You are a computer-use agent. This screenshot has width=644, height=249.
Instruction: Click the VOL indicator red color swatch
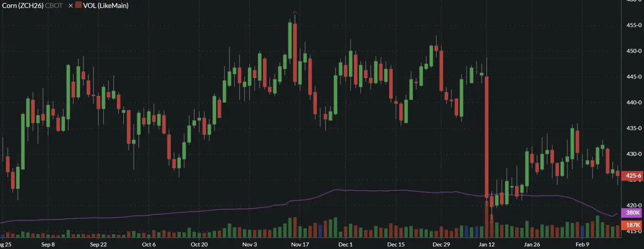click(78, 6)
